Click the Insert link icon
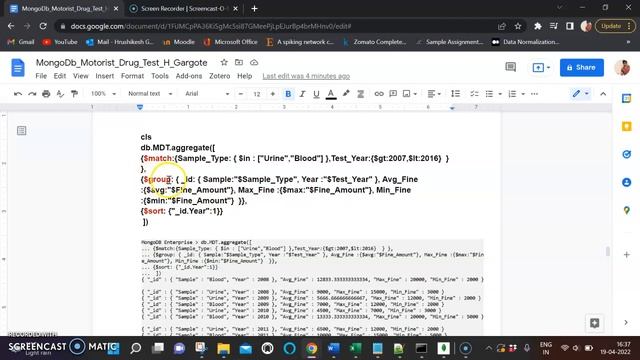This screenshot has width=640, height=360. click(x=379, y=94)
